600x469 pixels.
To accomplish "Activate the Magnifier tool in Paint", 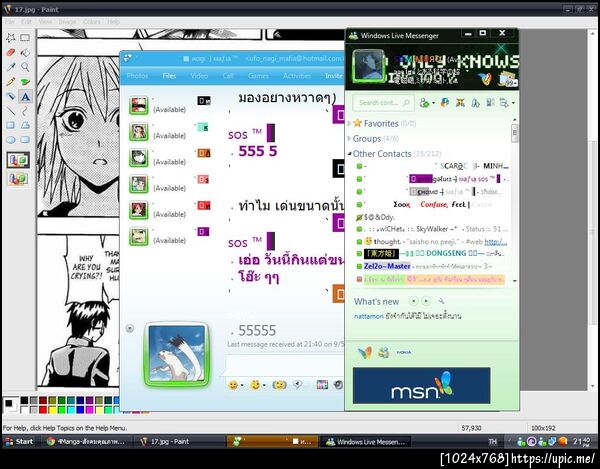I will (25, 67).
